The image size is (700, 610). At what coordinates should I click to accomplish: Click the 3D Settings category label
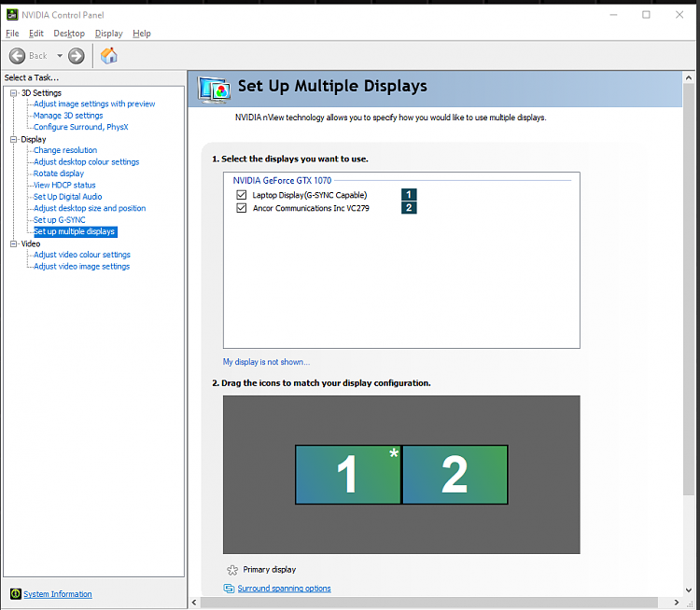click(x=41, y=93)
